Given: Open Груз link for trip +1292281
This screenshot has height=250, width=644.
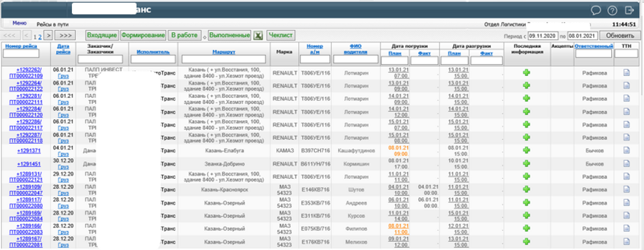Looking at the screenshot, I should tap(63, 102).
